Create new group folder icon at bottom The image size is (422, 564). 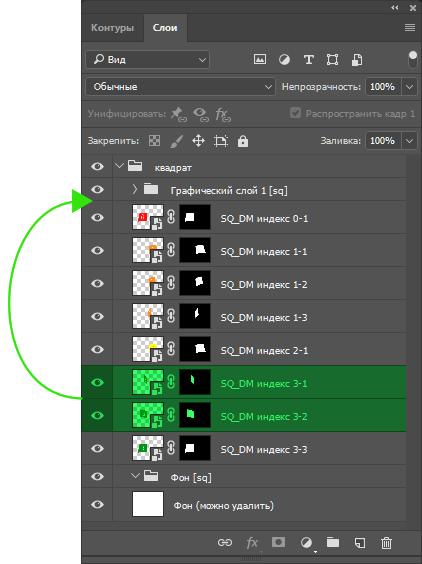(x=333, y=542)
